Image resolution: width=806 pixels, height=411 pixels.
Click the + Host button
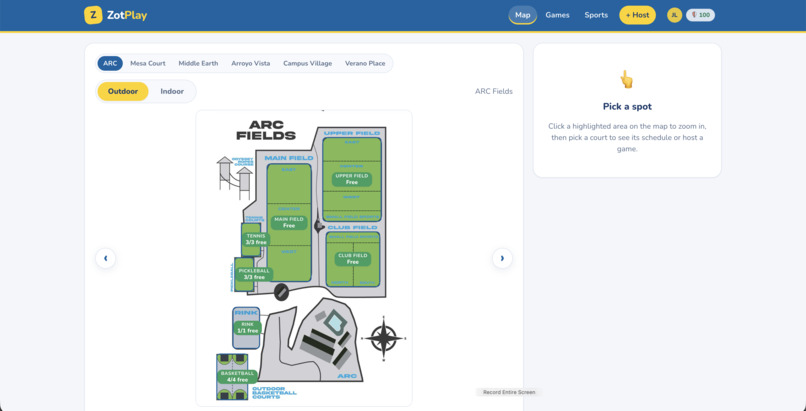coord(637,15)
